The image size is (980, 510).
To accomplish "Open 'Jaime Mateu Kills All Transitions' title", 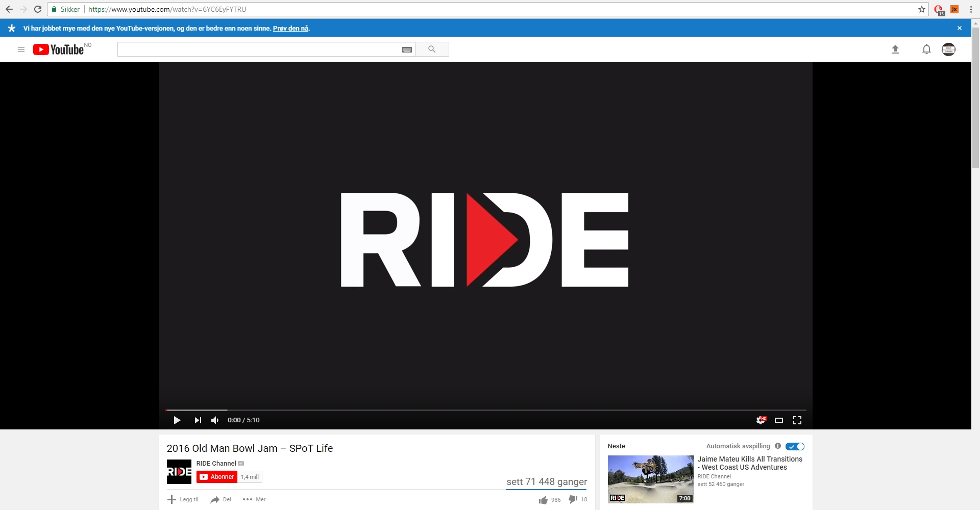I will [x=750, y=463].
